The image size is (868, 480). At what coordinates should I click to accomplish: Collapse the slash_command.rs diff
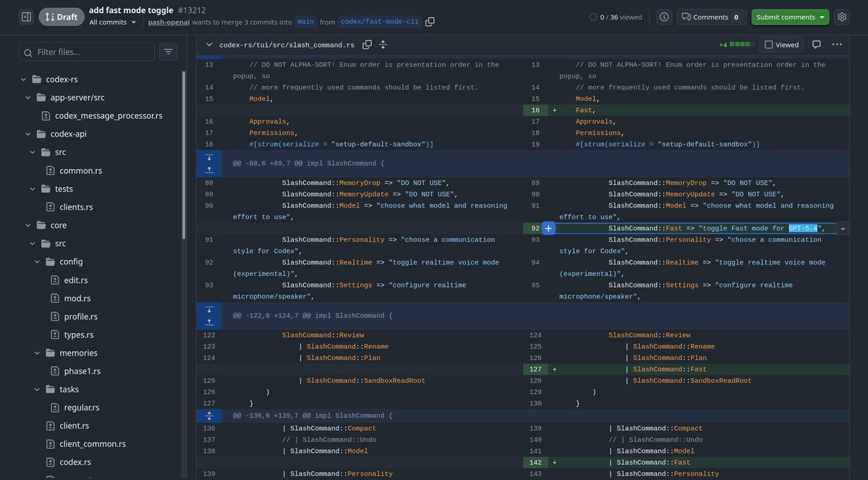click(x=209, y=45)
